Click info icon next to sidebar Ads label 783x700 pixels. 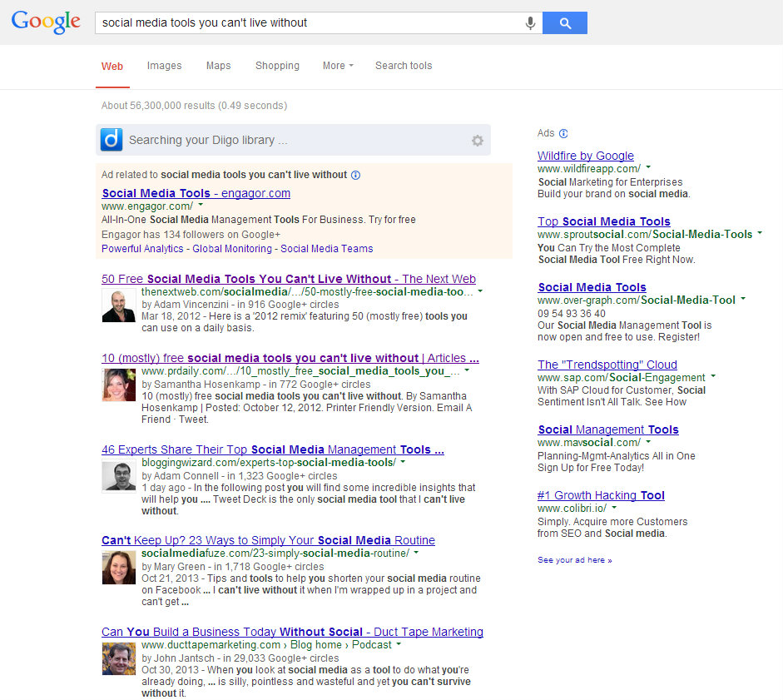pyautogui.click(x=563, y=133)
